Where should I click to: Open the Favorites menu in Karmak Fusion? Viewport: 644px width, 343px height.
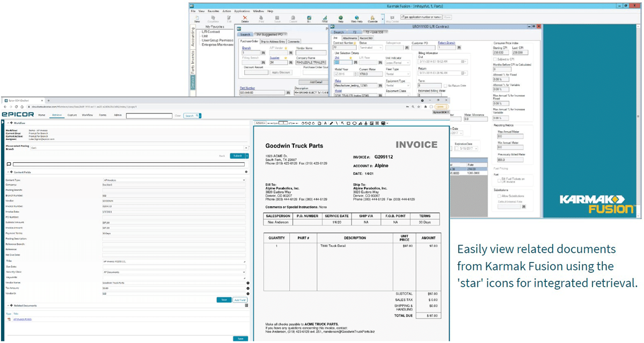tap(213, 11)
